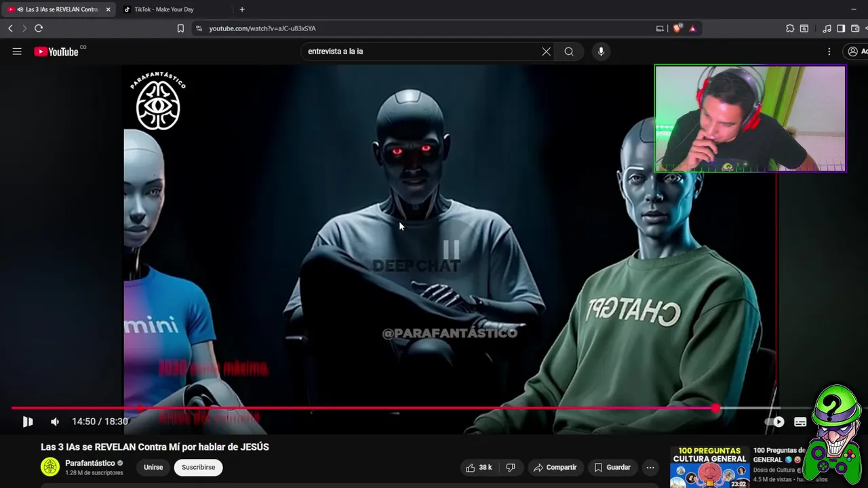Switch to the TikTok - Make Your Day tab

(163, 9)
